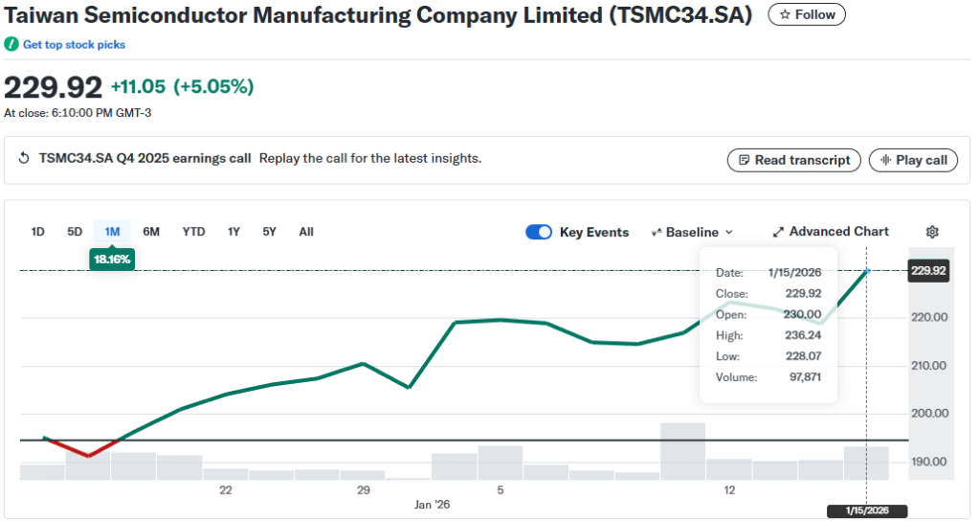980x521 pixels.
Task: Click the audio waveform icon in Play call
Action: point(885,160)
